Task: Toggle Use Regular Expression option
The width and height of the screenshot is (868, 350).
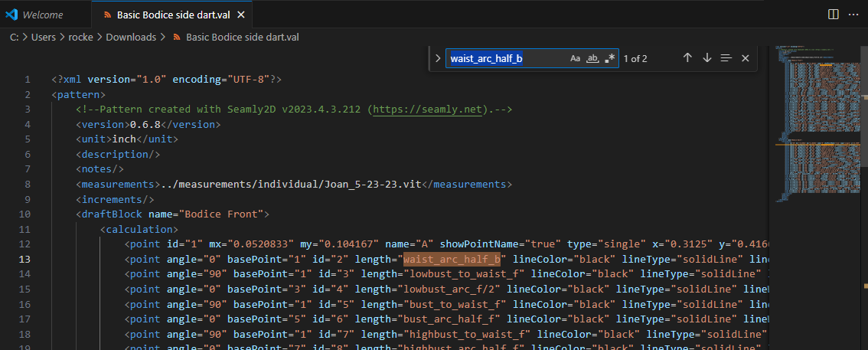Action: (610, 58)
